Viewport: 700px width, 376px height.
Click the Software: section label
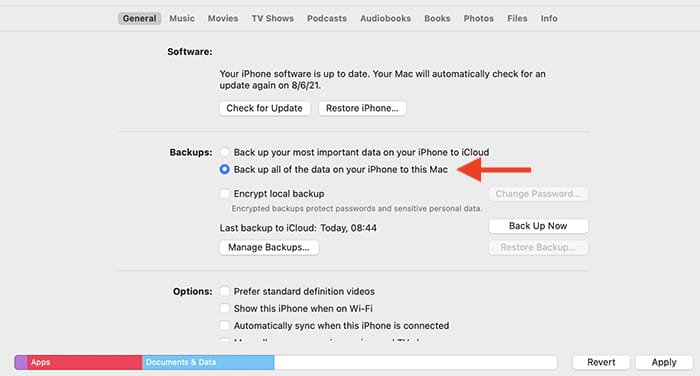(x=190, y=52)
